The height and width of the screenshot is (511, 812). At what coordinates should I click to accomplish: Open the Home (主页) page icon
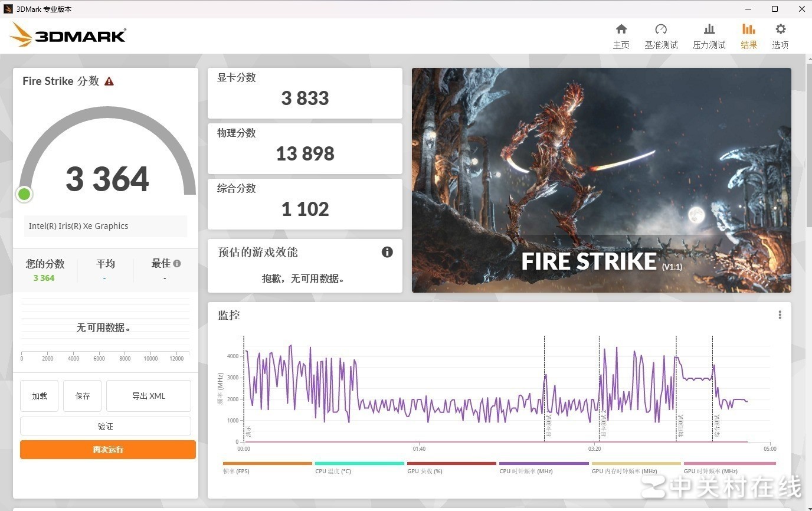pyautogui.click(x=621, y=30)
